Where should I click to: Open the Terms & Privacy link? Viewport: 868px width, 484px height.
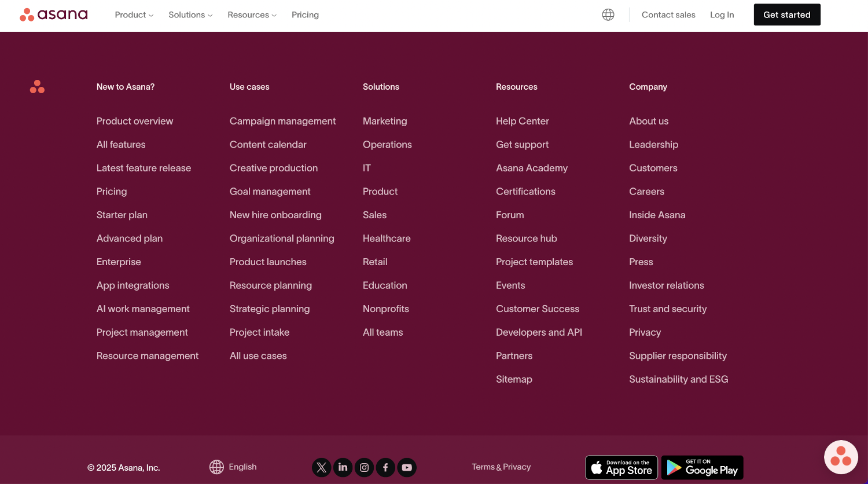(x=501, y=467)
